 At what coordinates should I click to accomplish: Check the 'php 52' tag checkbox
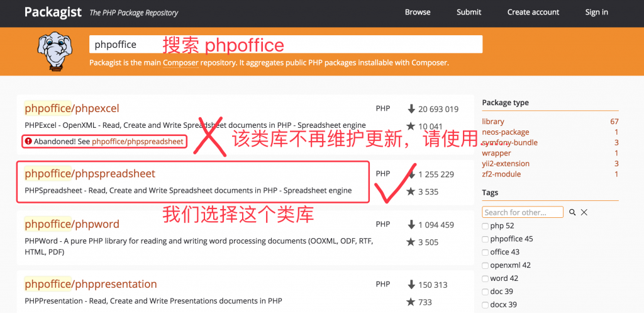click(486, 226)
